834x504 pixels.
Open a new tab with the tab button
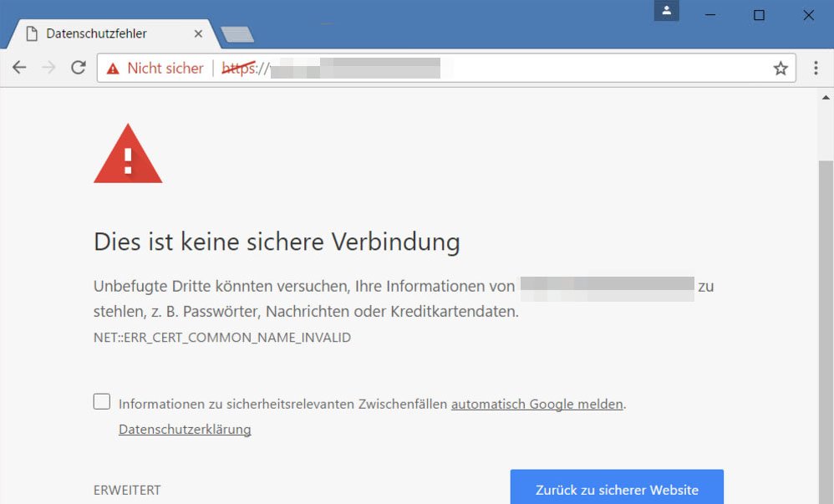(x=237, y=34)
